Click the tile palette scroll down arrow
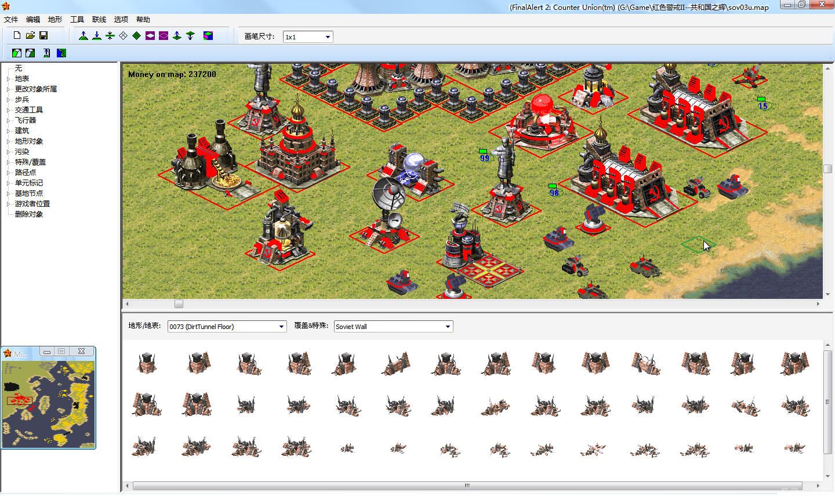The image size is (835, 504). [x=827, y=476]
